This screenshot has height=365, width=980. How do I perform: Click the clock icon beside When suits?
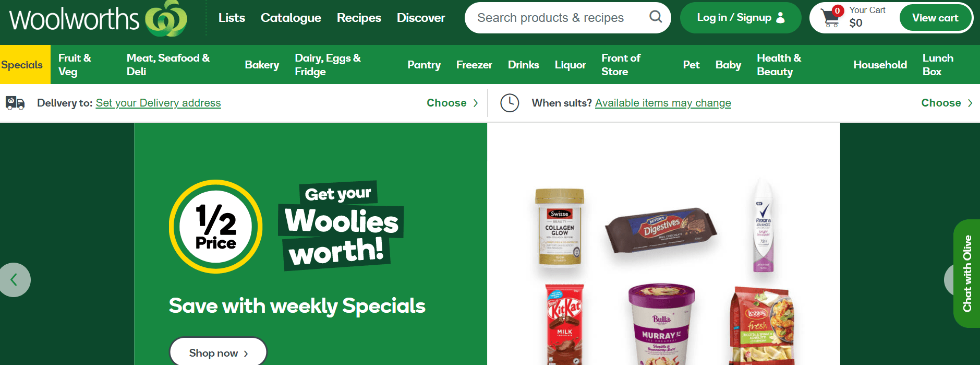510,103
